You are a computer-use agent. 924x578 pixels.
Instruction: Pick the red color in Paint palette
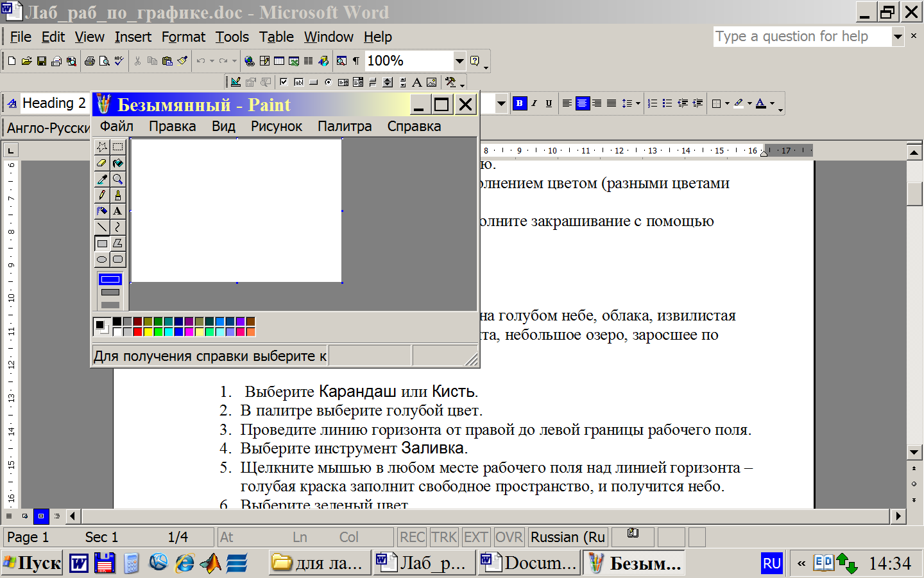(x=137, y=332)
